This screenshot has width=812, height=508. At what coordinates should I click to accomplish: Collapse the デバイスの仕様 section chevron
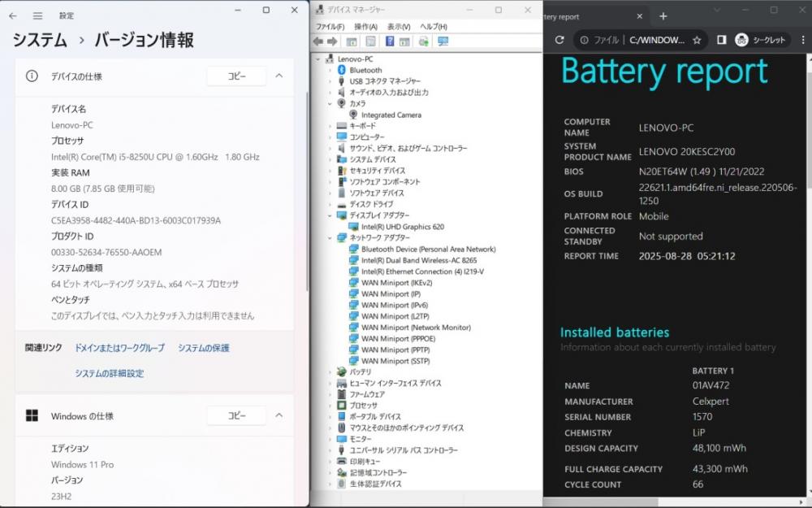(279, 76)
